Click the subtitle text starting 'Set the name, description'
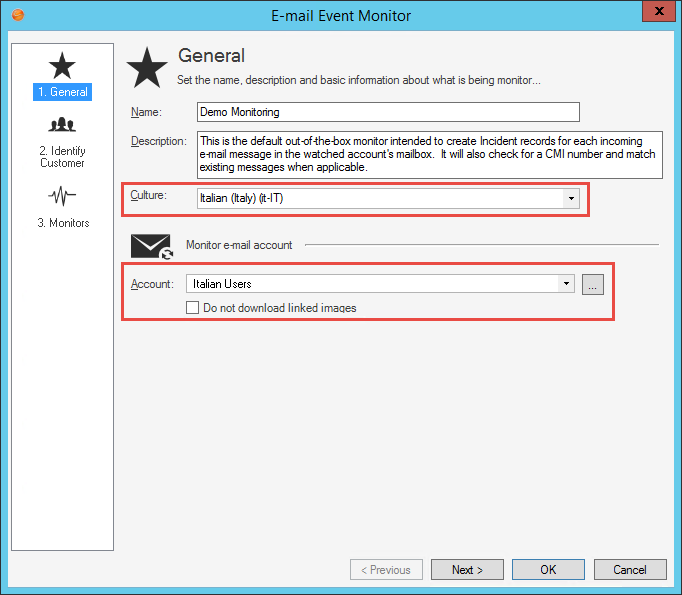The width and height of the screenshot is (682, 595). pyautogui.click(x=359, y=80)
